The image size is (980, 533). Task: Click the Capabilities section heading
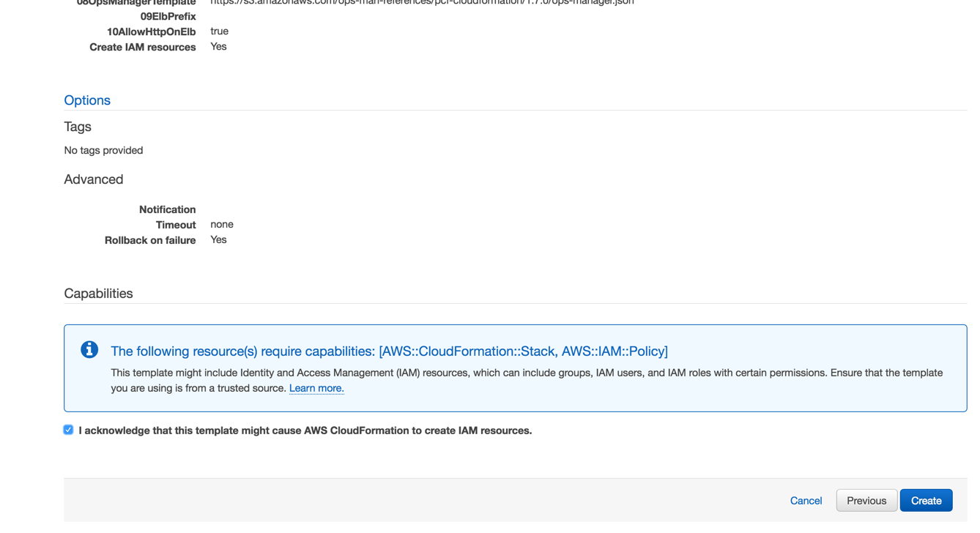click(98, 294)
